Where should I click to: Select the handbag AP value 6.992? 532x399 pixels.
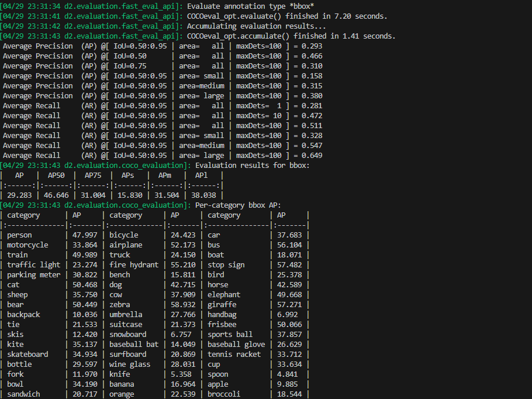coord(288,314)
